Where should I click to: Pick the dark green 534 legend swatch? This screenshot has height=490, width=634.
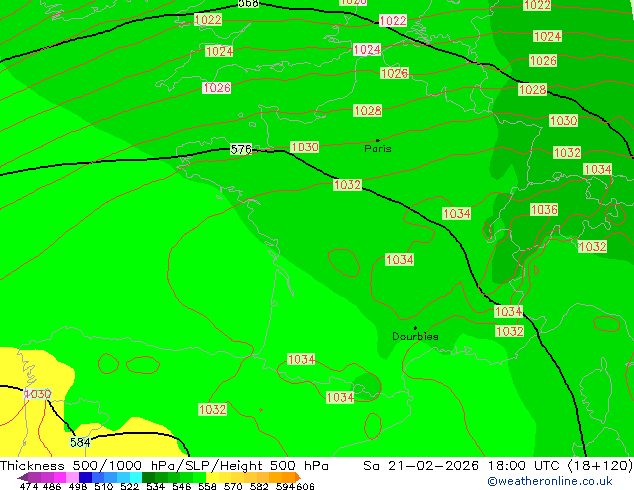click(148, 477)
